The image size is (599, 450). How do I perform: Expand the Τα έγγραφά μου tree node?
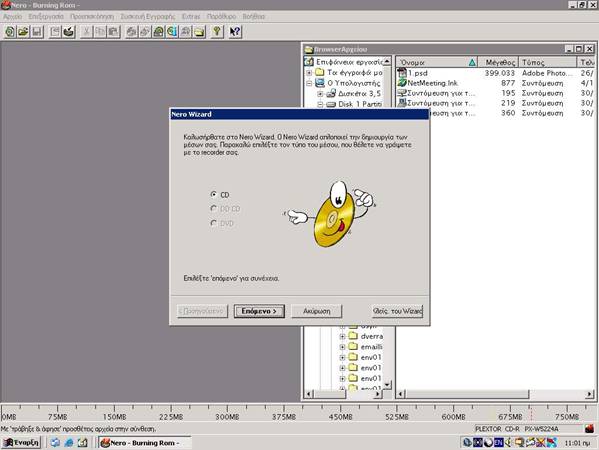(309, 72)
